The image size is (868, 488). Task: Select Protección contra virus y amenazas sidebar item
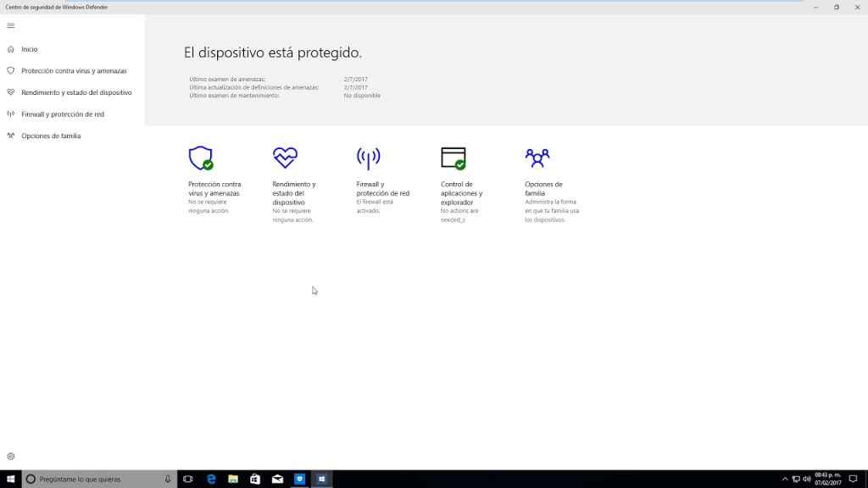click(73, 71)
